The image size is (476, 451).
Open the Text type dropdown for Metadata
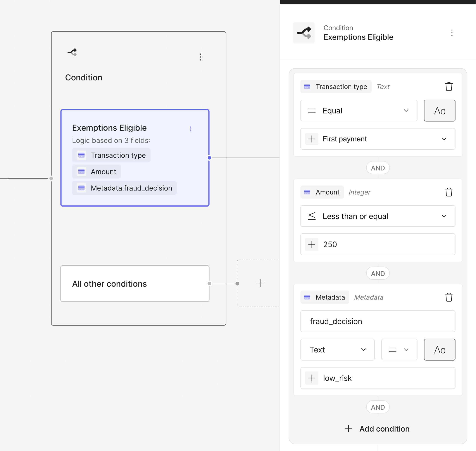coord(337,350)
